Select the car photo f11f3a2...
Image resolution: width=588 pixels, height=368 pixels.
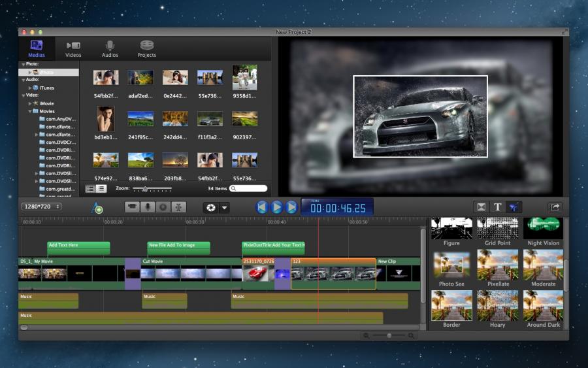[210, 119]
